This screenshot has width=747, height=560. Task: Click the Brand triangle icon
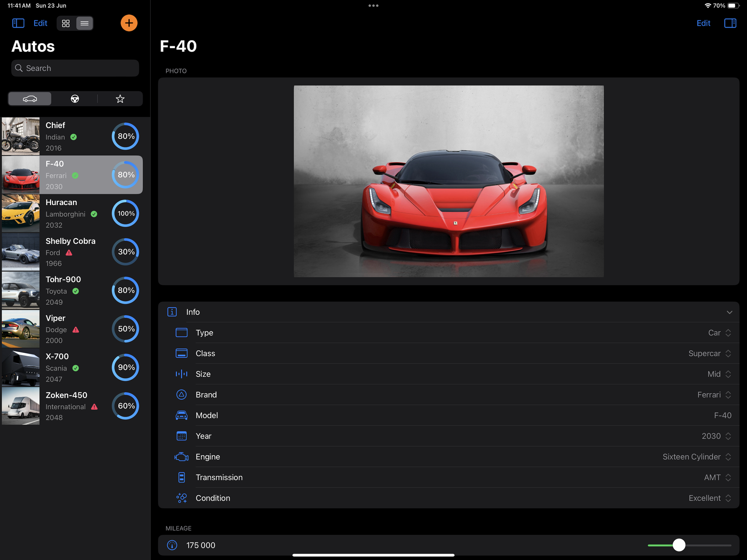coord(181,395)
